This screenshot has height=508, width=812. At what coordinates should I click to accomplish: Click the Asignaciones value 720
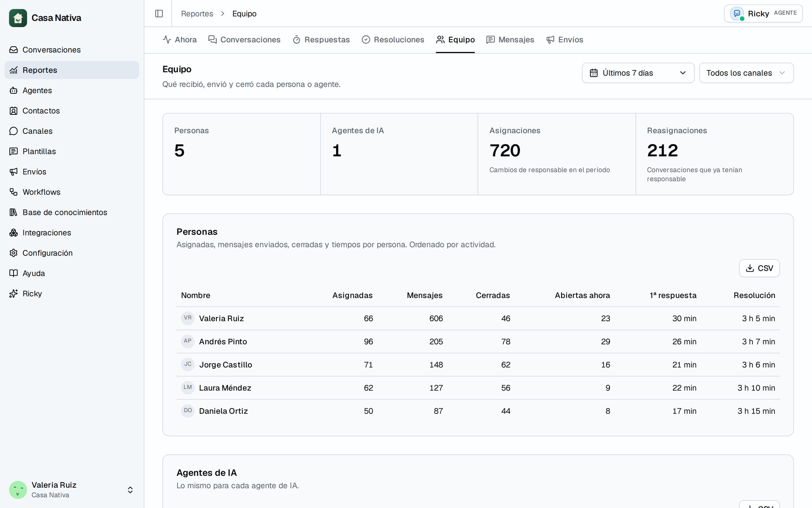tap(505, 150)
